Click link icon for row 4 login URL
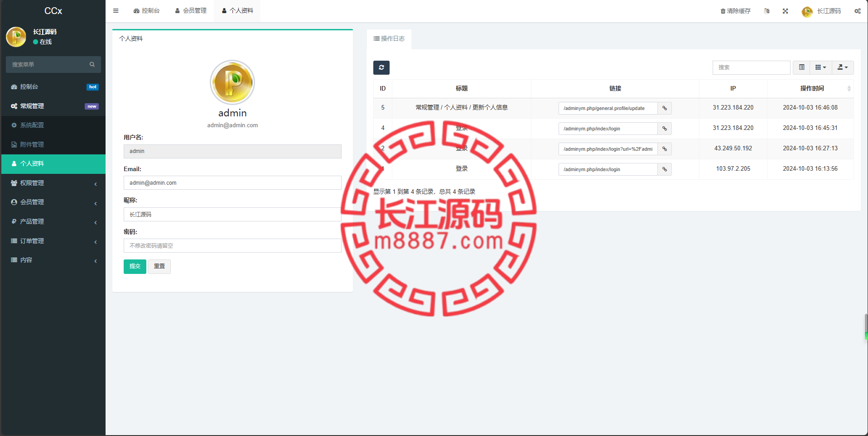Screen dimensions: 868x436 [665, 129]
